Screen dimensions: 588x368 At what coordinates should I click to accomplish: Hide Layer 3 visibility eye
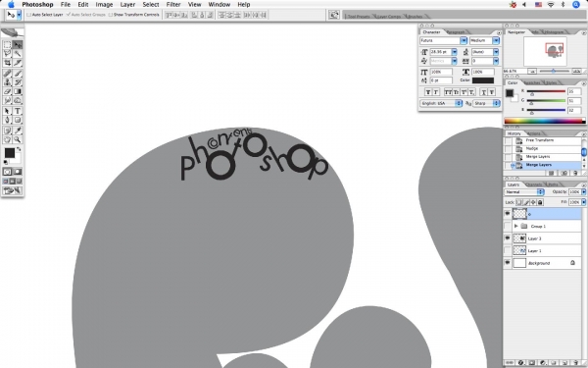coord(508,238)
